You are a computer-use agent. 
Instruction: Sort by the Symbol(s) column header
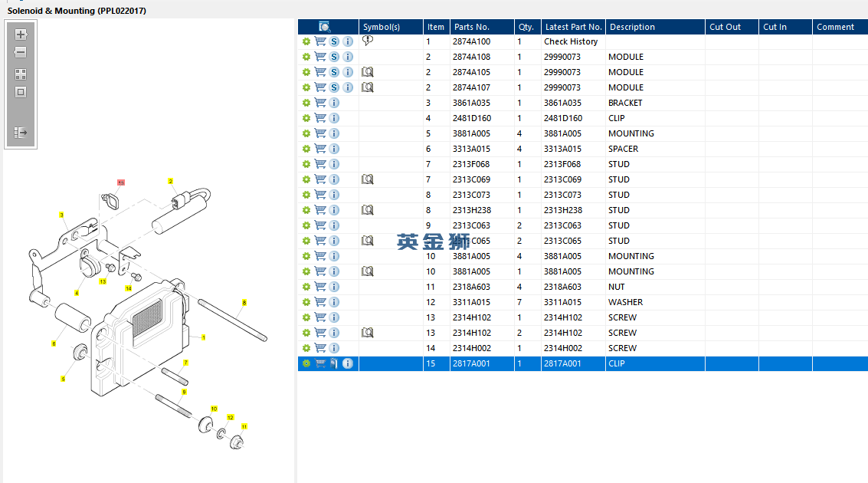pos(391,27)
